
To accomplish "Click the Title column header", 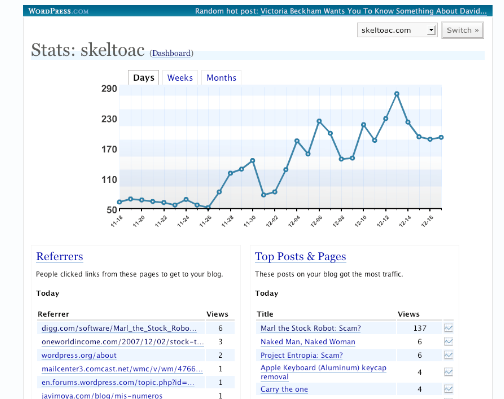I will click(265, 314).
